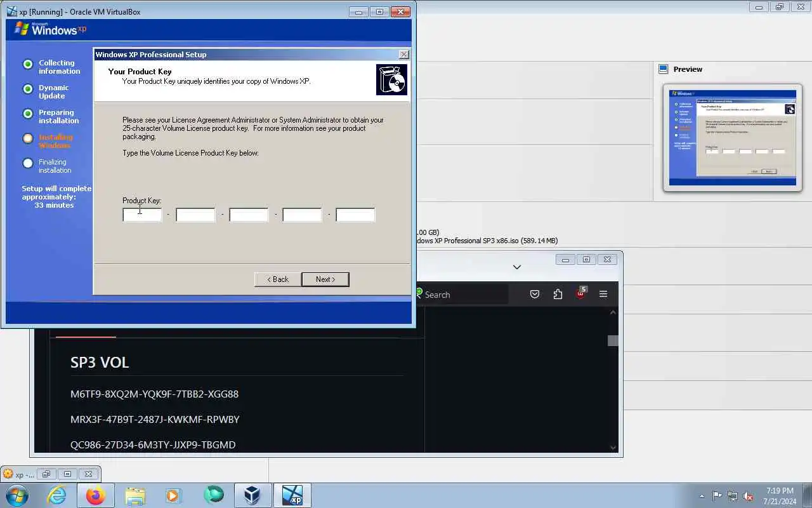Restore the minimized xp window
The width and height of the screenshot is (812, 508).
pyautogui.click(x=46, y=474)
